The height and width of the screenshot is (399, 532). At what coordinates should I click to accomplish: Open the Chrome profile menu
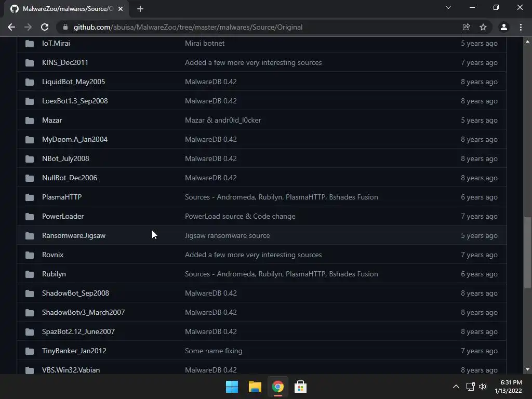(504, 27)
